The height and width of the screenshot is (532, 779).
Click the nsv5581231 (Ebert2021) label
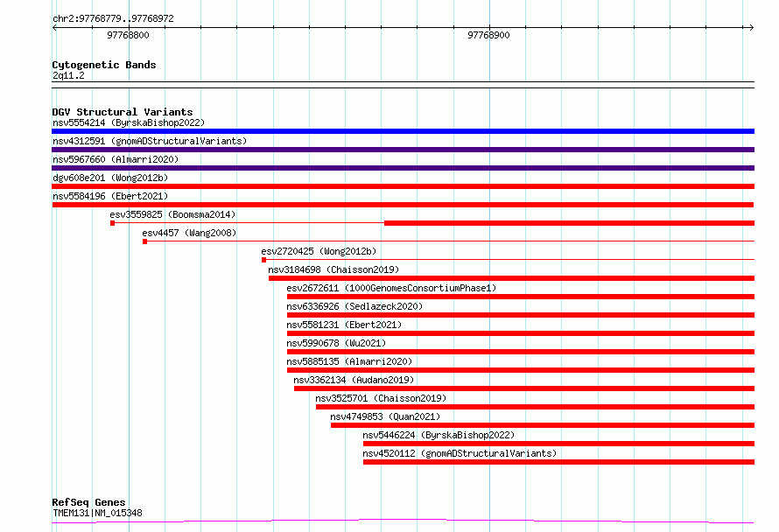coord(344,325)
